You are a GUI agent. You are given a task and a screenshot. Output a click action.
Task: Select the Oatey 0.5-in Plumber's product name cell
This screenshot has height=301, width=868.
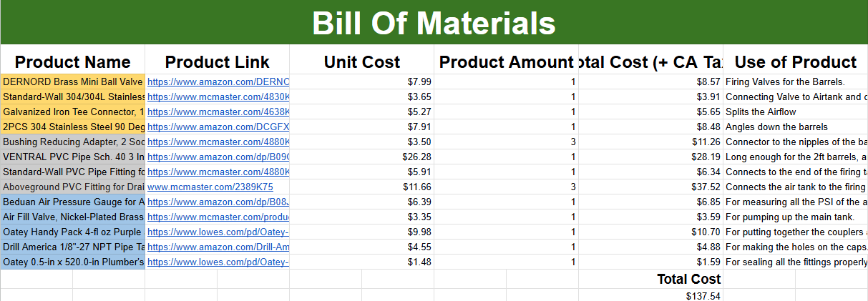(x=73, y=262)
